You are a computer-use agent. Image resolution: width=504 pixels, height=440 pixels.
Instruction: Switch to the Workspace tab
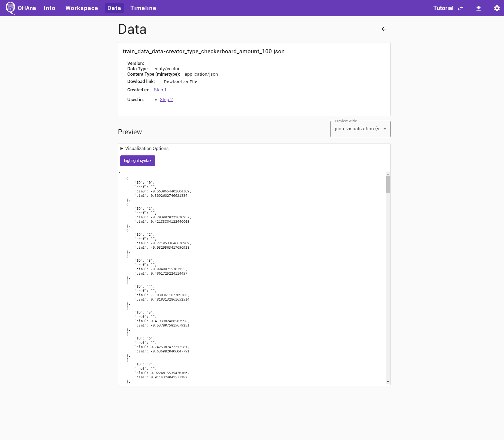tap(82, 8)
